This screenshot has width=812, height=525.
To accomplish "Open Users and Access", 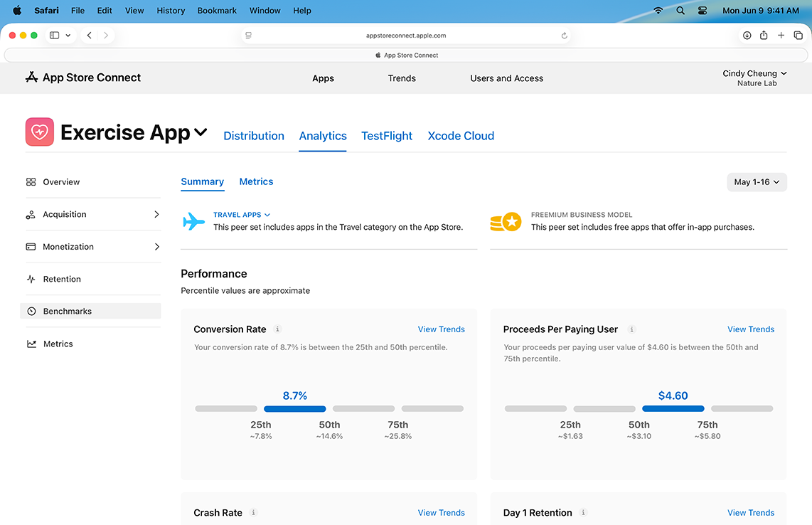I will tap(506, 78).
